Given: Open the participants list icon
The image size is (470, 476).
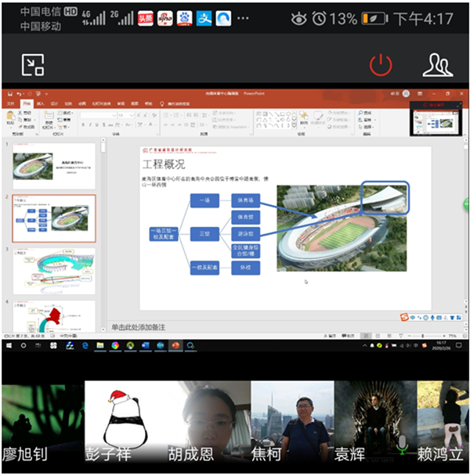Looking at the screenshot, I should pos(437,64).
